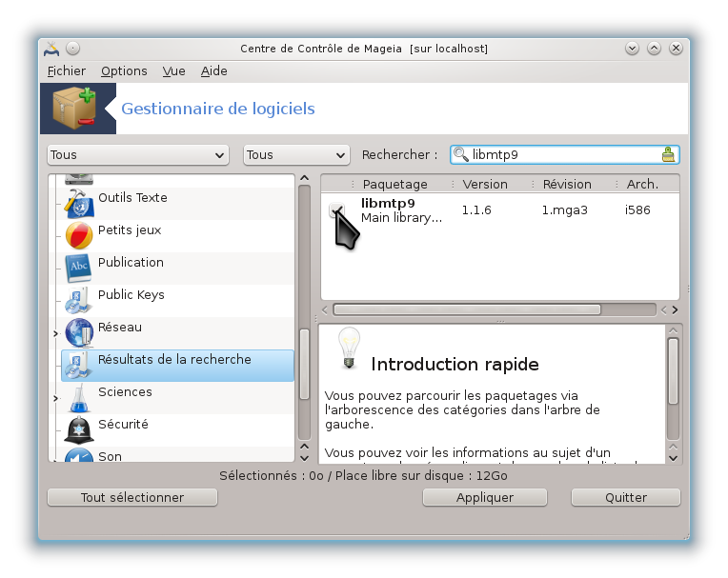The width and height of the screenshot is (728, 578).
Task: Click the version value 1.1.6
Action: 476,210
